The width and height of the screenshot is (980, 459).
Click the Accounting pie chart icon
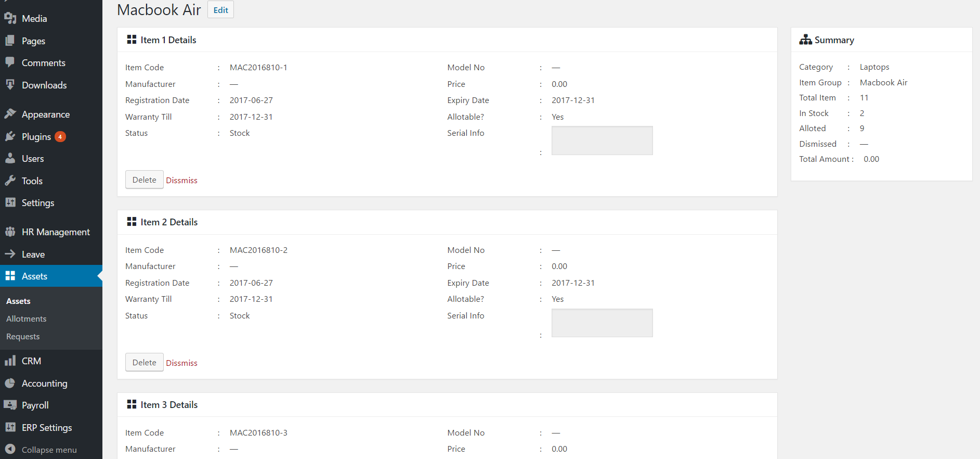pyautogui.click(x=10, y=383)
